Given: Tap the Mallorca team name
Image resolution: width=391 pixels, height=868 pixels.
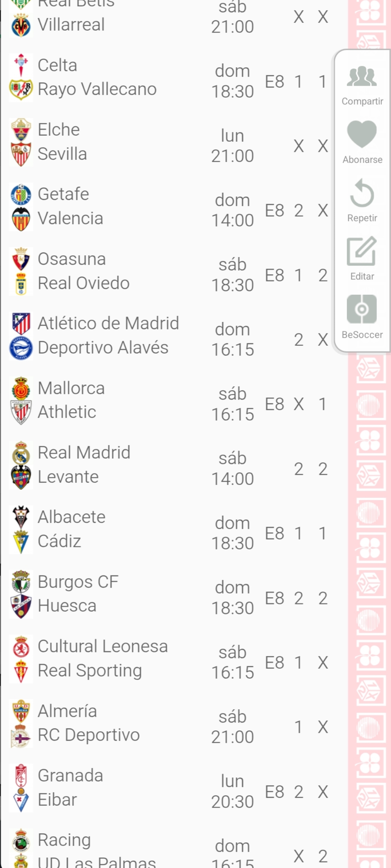Looking at the screenshot, I should [71, 388].
